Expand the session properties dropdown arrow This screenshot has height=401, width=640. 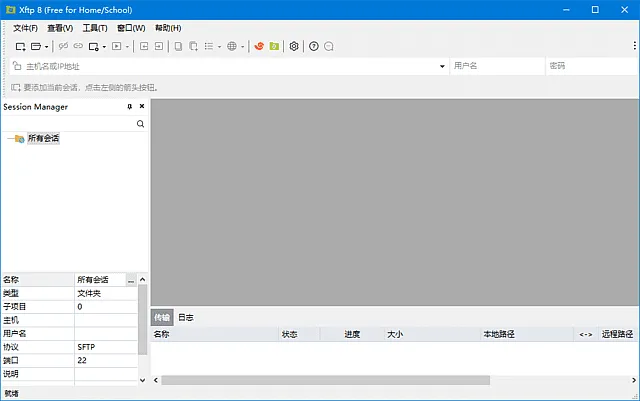coord(104,47)
